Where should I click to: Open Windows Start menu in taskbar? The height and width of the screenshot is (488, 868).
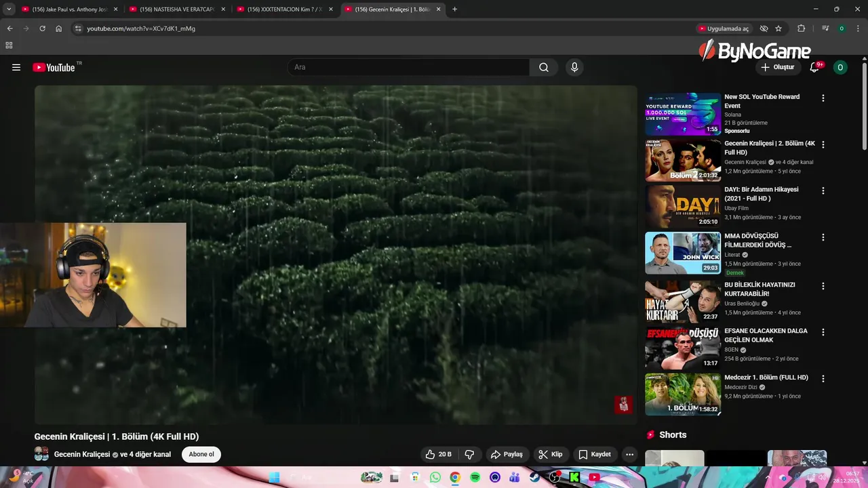(x=274, y=477)
